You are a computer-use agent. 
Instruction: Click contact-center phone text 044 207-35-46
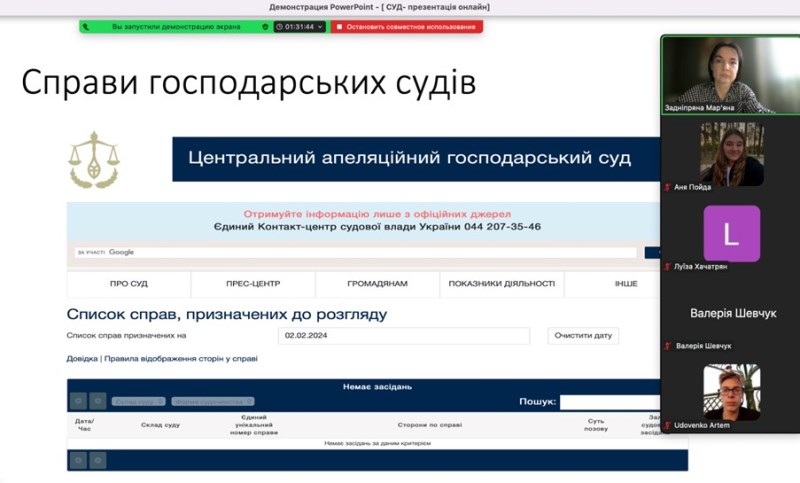(x=502, y=226)
